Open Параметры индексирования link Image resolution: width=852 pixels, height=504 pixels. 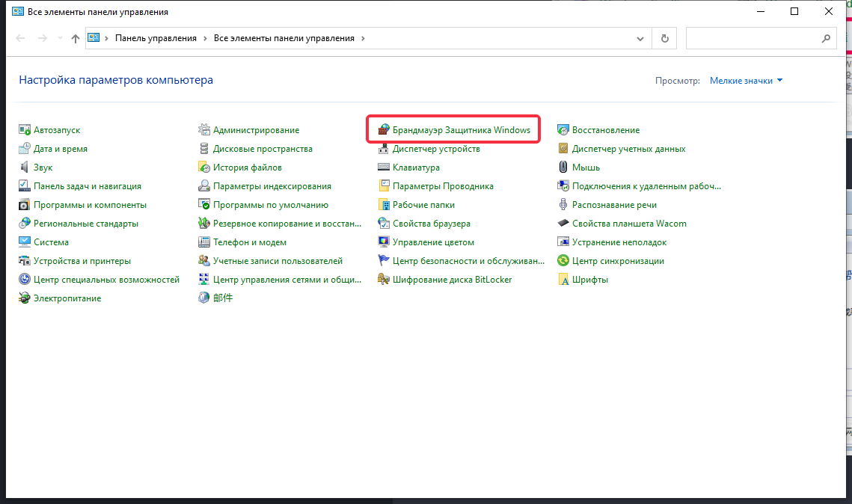272,186
